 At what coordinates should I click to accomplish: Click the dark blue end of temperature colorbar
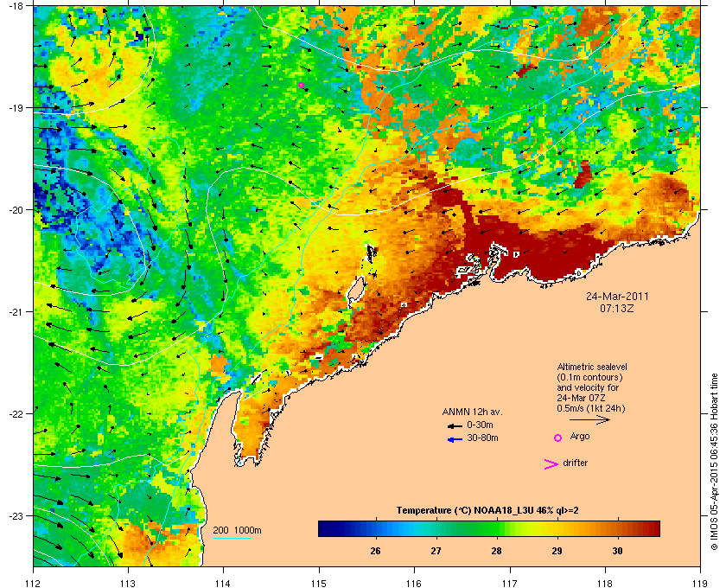pos(325,528)
